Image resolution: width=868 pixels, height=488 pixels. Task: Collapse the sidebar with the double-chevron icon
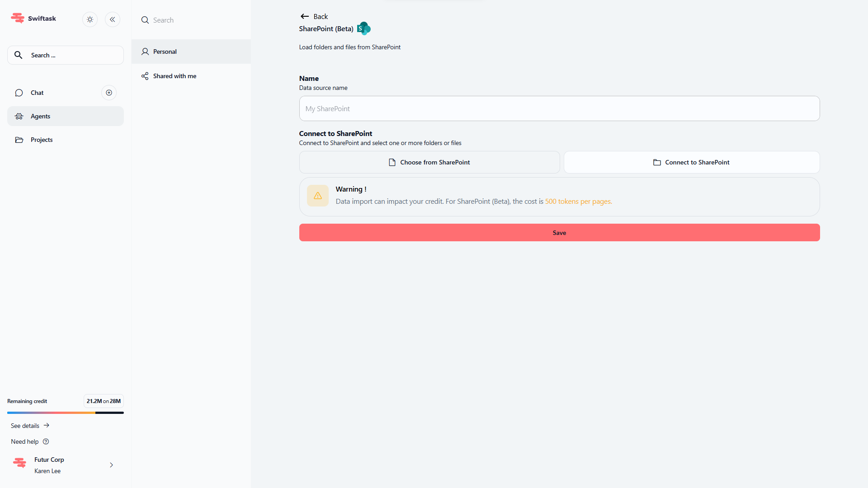tap(113, 19)
